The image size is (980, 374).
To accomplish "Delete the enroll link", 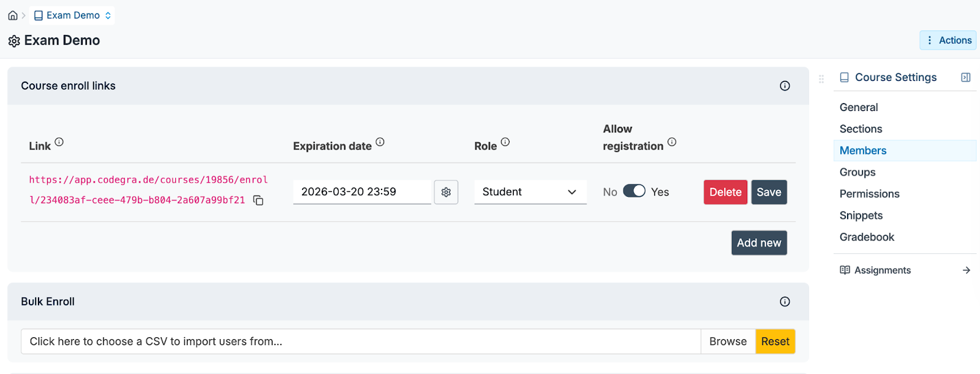I will tap(725, 192).
